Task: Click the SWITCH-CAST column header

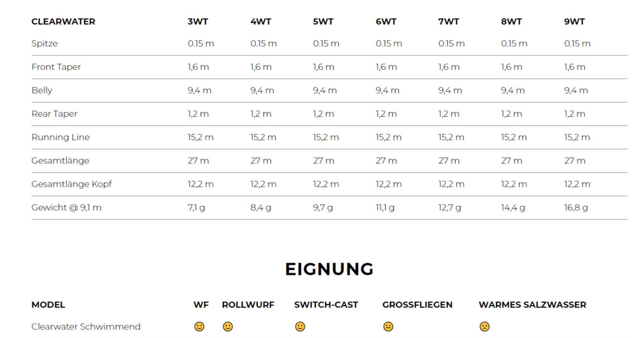Action: [326, 305]
